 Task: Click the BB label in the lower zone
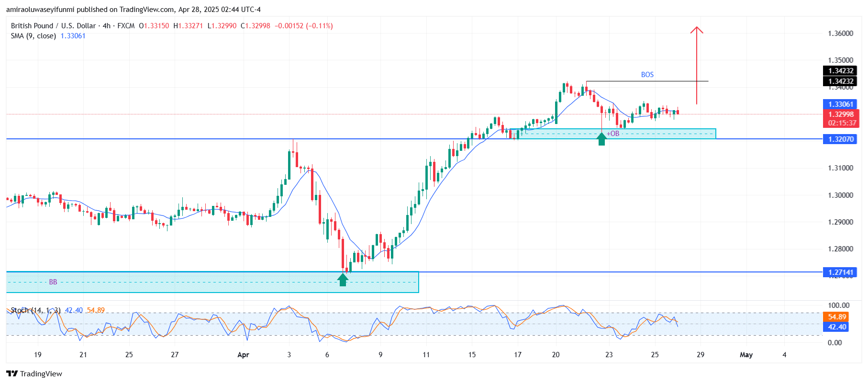(x=53, y=282)
